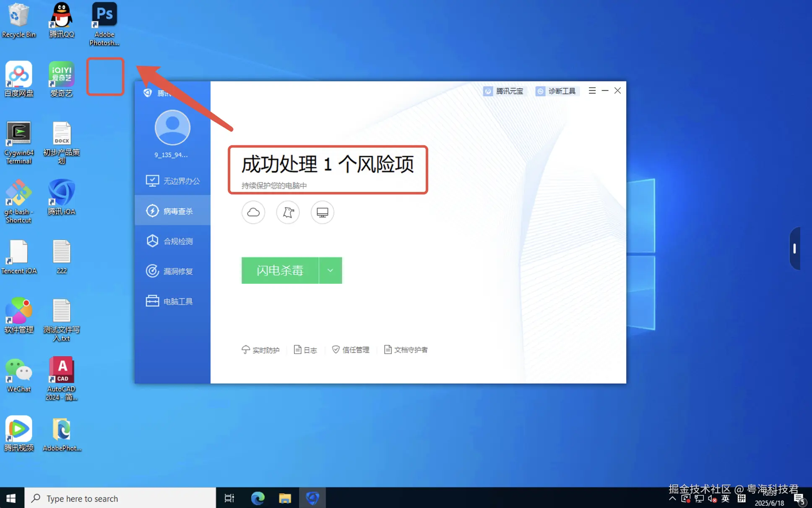Click the cloud scan engine icon

pyautogui.click(x=253, y=212)
